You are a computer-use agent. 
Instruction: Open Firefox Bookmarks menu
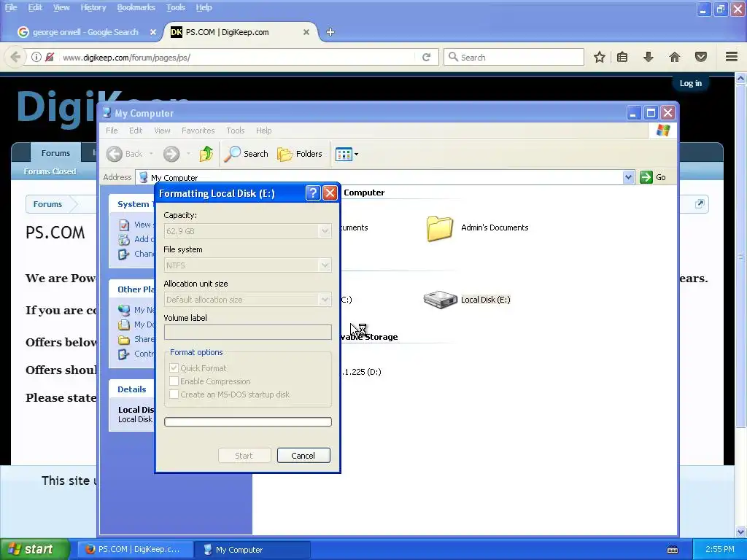coord(136,7)
